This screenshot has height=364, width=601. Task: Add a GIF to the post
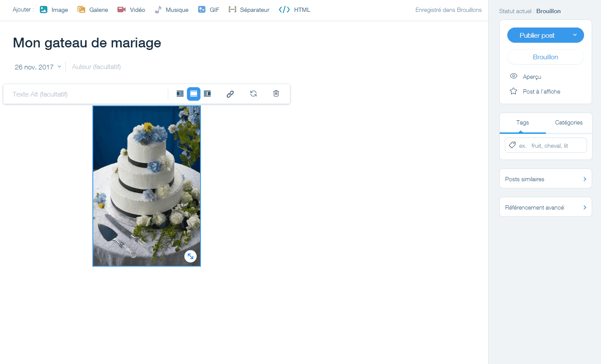coord(209,10)
